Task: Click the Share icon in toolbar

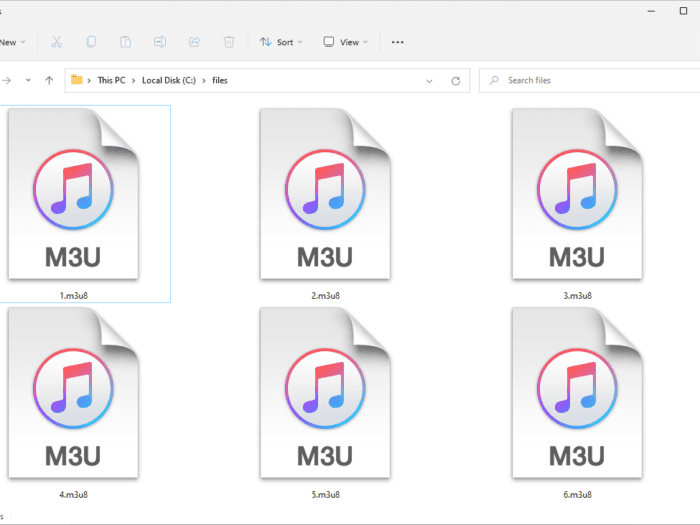Action: click(194, 42)
